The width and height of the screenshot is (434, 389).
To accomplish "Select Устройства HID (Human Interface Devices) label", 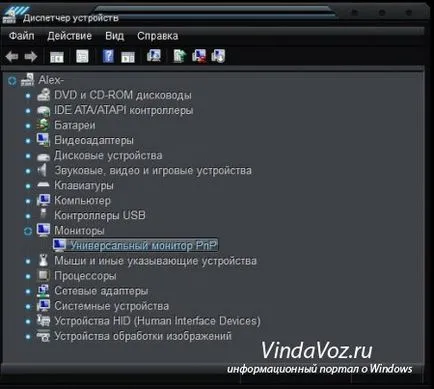I will pos(157,321).
